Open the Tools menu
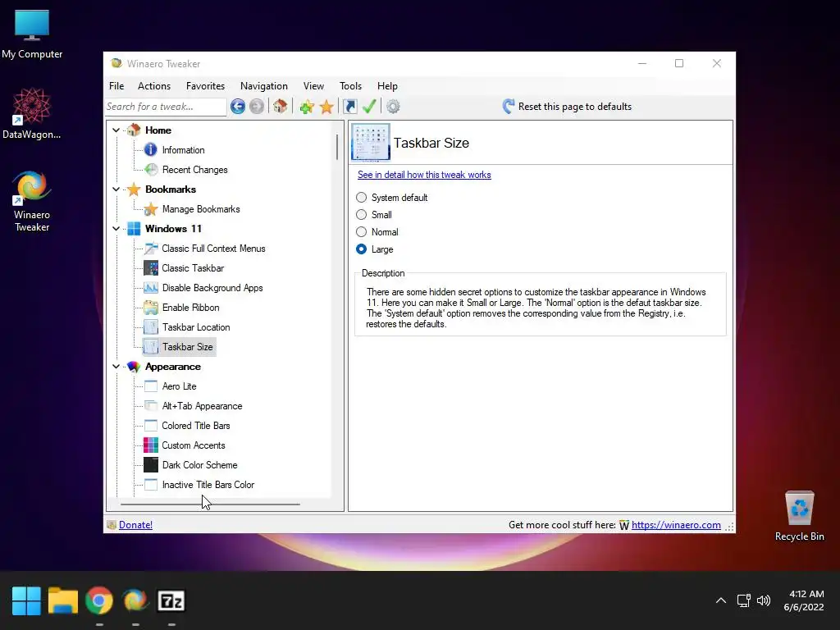840x630 pixels. [350, 85]
